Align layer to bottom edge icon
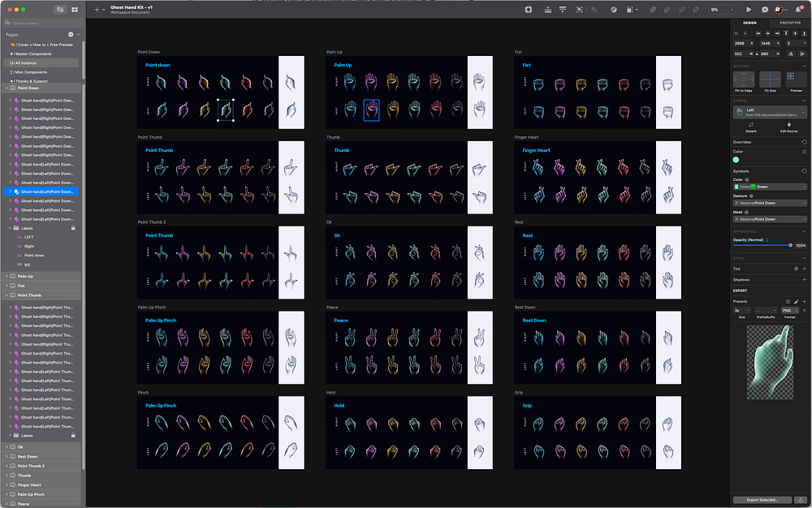 pos(804,33)
